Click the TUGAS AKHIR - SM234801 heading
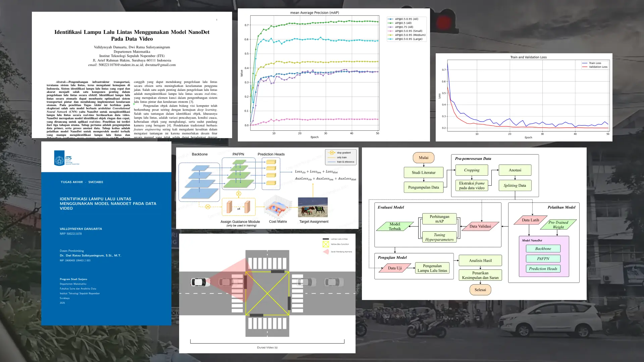This screenshot has width=644, height=362. pos(82,182)
